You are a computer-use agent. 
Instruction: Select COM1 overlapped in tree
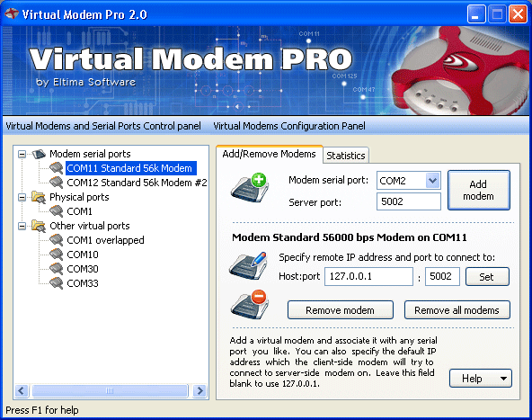[105, 240]
